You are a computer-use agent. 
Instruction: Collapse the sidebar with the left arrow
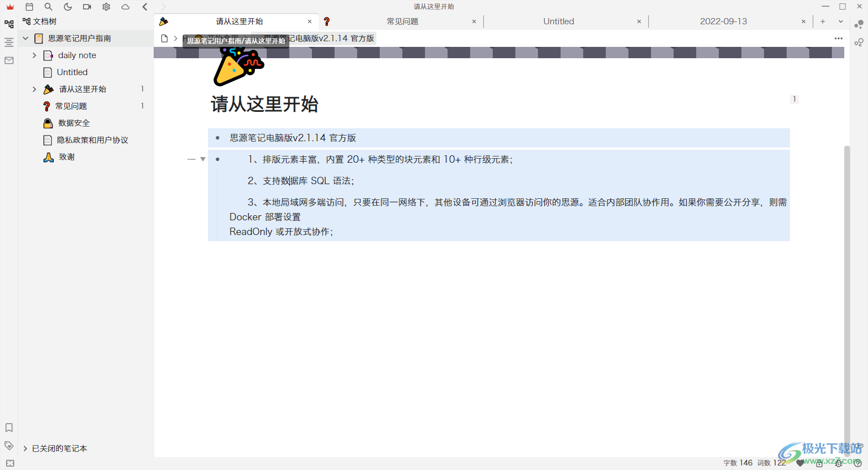(145, 6)
